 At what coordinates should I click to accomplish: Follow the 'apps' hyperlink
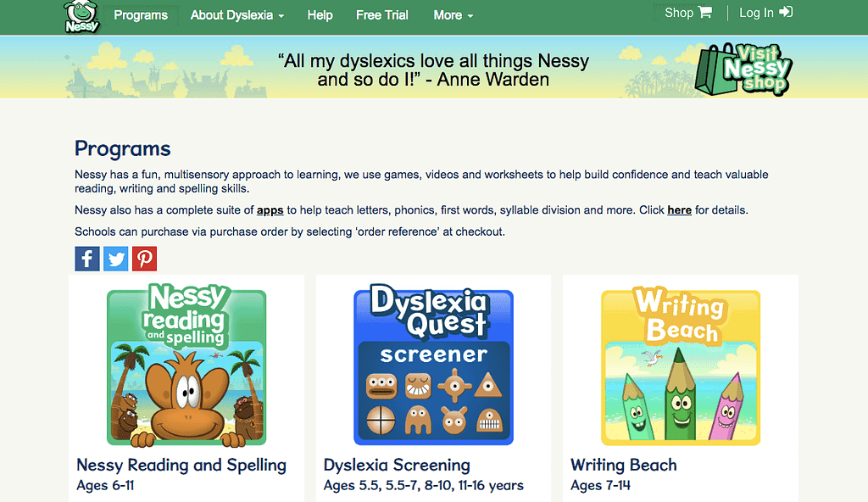click(x=270, y=210)
